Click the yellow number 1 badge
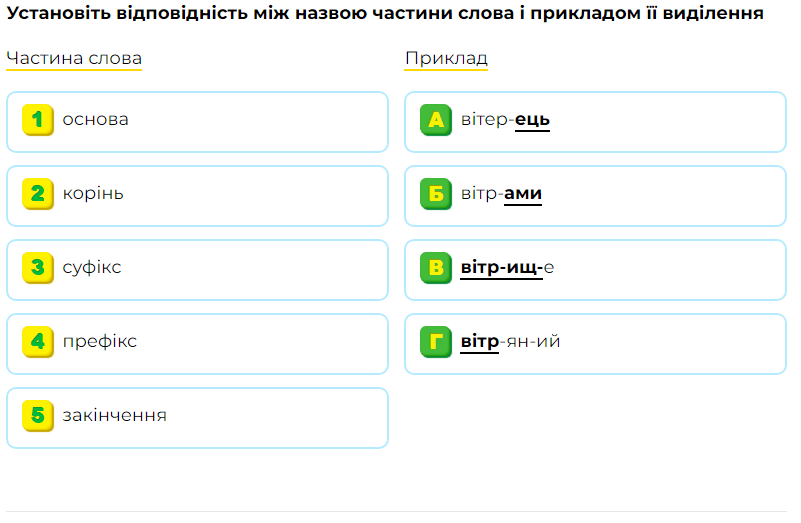 38,120
